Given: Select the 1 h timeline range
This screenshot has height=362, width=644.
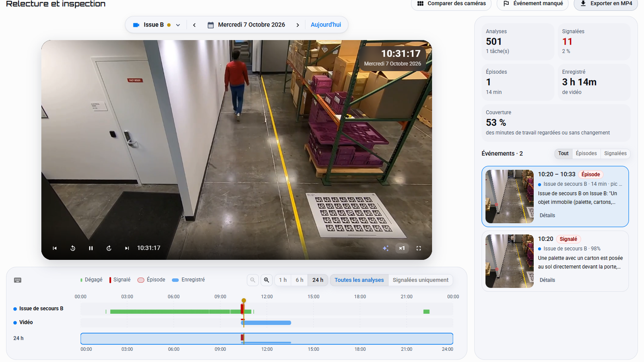Looking at the screenshot, I should click(283, 280).
